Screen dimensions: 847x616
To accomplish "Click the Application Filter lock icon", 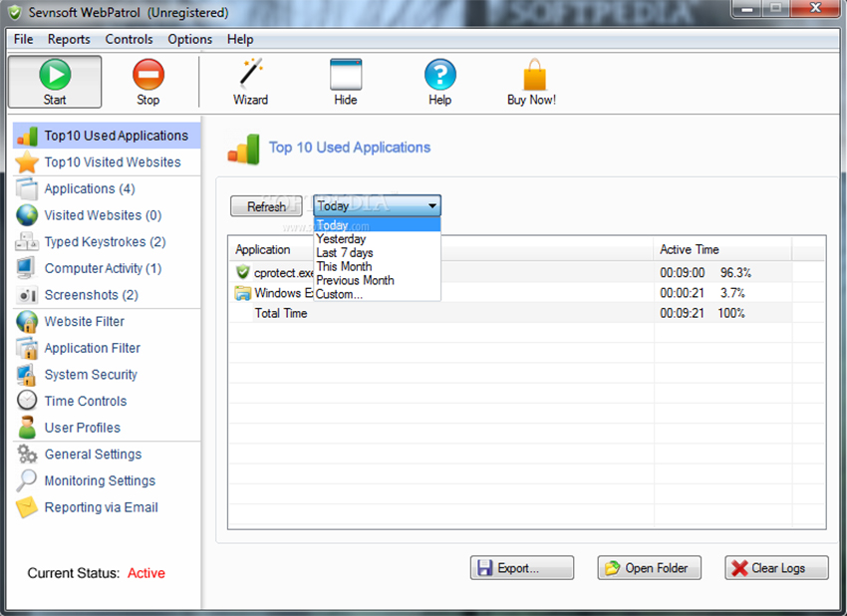I will (27, 348).
